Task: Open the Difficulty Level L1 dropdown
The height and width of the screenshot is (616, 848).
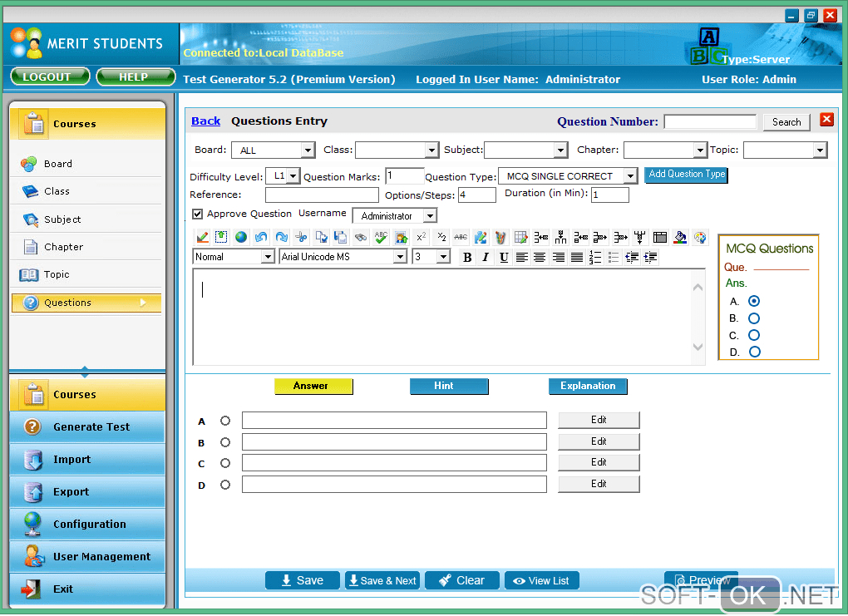Action: click(x=283, y=175)
